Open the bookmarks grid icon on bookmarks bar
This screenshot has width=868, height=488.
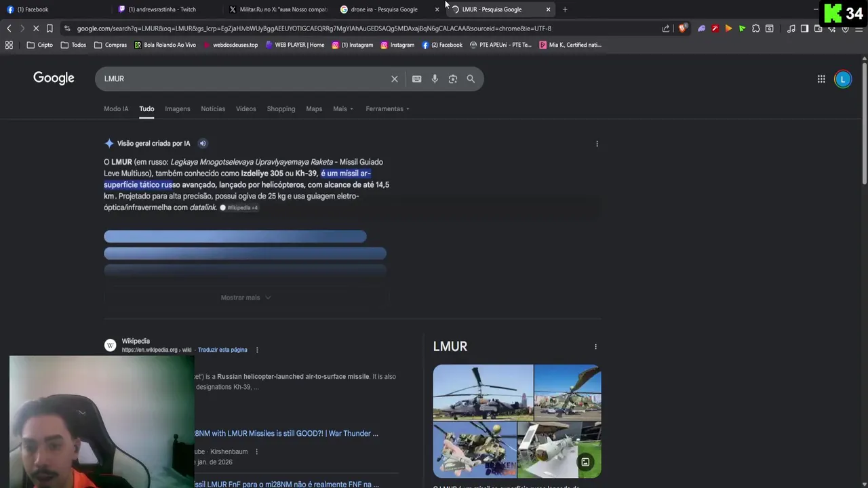(x=9, y=45)
